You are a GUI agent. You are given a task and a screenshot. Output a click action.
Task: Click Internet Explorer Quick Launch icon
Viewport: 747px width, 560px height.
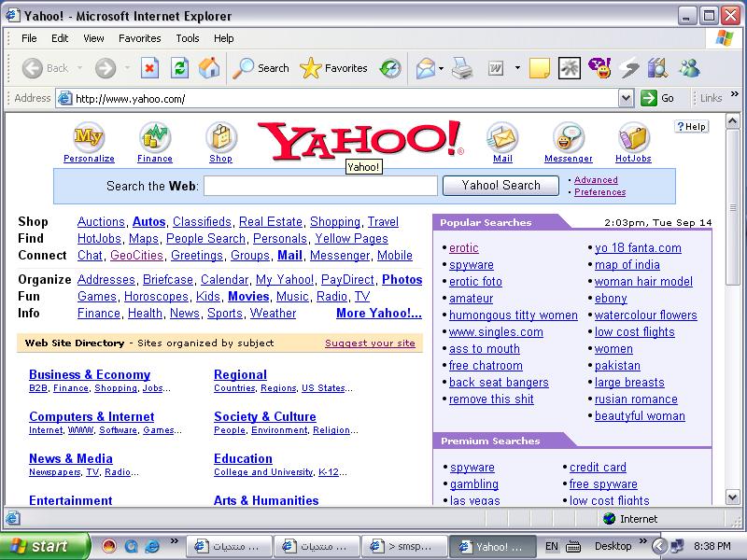(x=152, y=546)
